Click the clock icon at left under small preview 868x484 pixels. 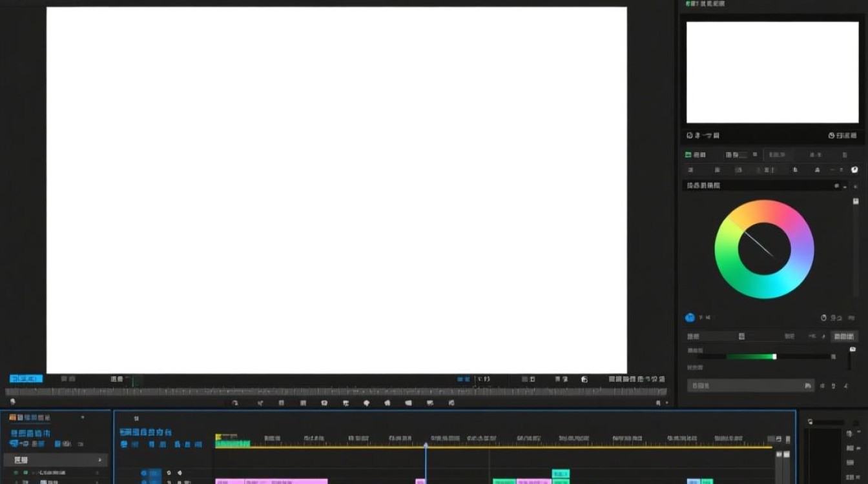690,136
